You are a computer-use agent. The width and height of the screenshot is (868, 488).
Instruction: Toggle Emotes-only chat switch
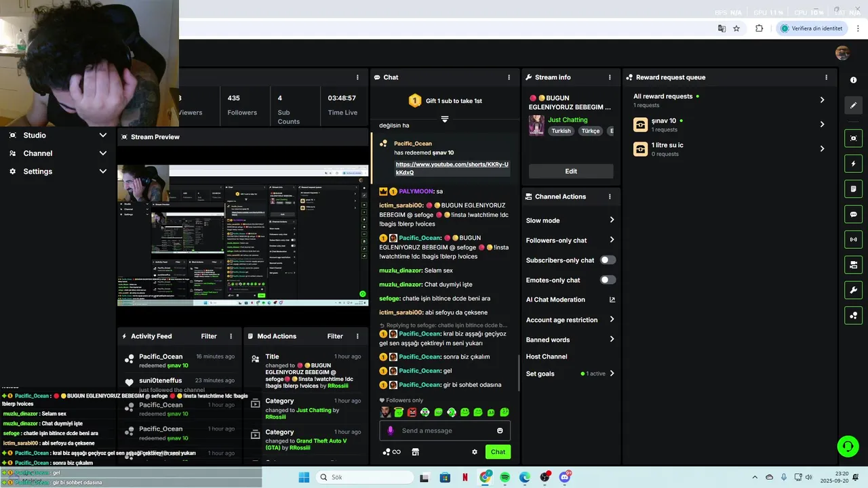608,280
